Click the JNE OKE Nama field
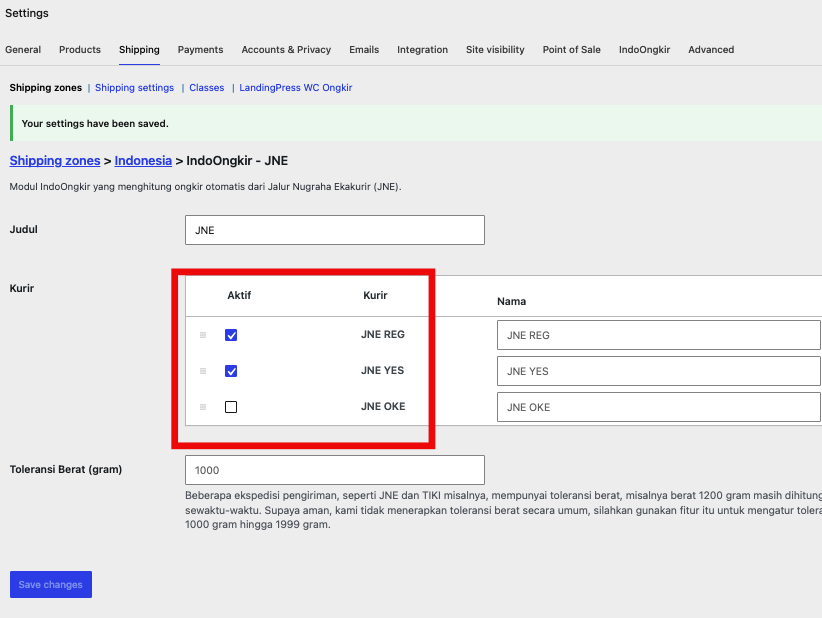The image size is (822, 618). click(x=658, y=407)
